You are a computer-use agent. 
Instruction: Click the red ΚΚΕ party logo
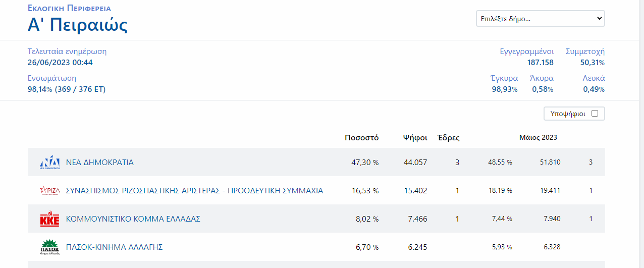[x=49, y=219]
